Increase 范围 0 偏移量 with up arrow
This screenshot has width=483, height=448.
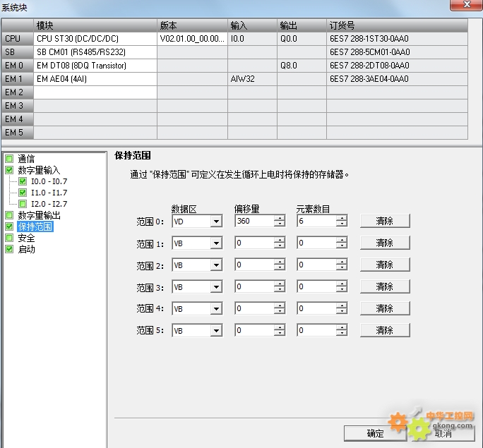[x=280, y=218]
